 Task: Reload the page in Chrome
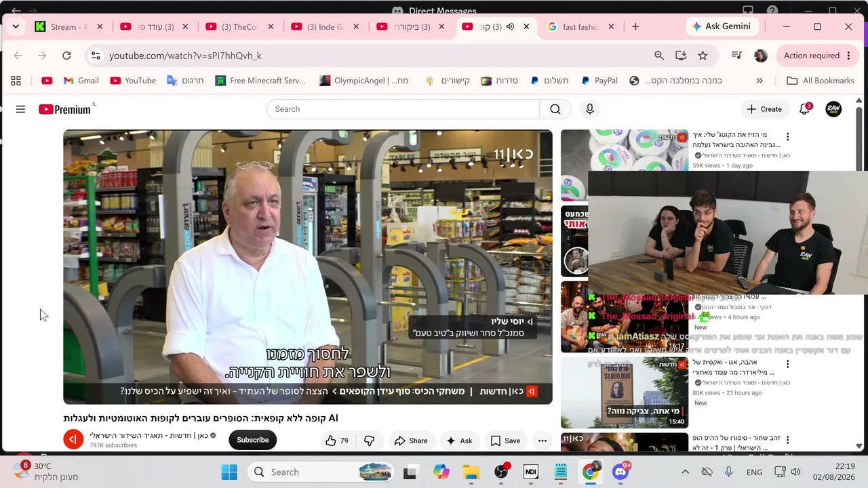pyautogui.click(x=66, y=56)
